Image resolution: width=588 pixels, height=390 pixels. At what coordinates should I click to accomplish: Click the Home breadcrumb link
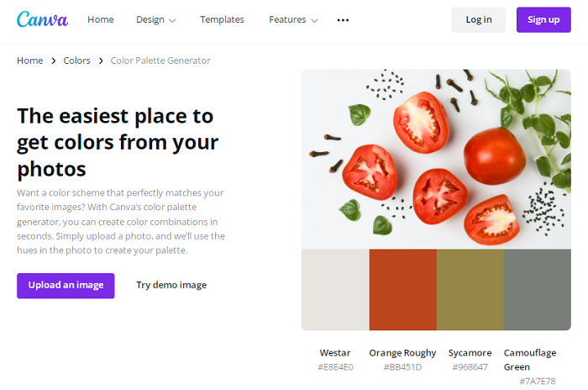[30, 61]
